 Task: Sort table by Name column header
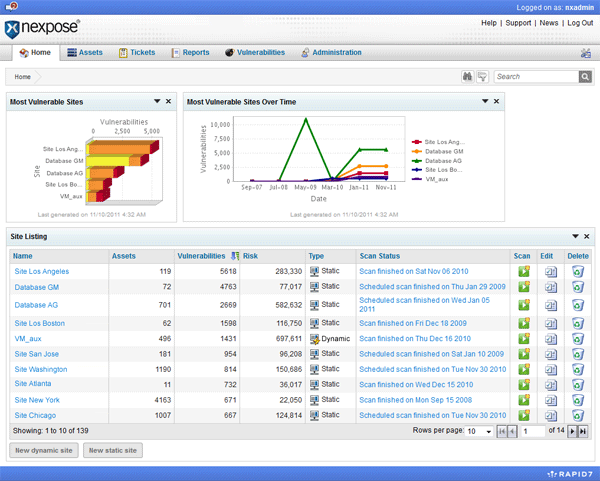click(x=23, y=256)
